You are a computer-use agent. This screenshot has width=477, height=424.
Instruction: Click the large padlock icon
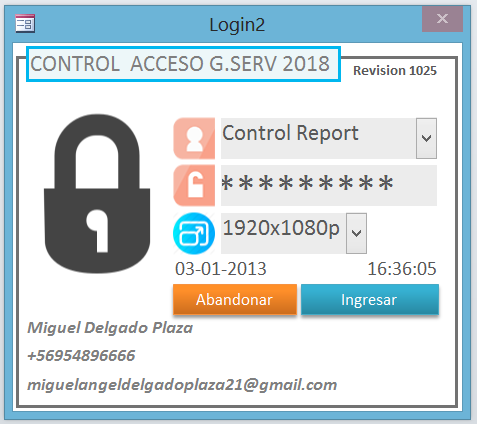click(97, 194)
